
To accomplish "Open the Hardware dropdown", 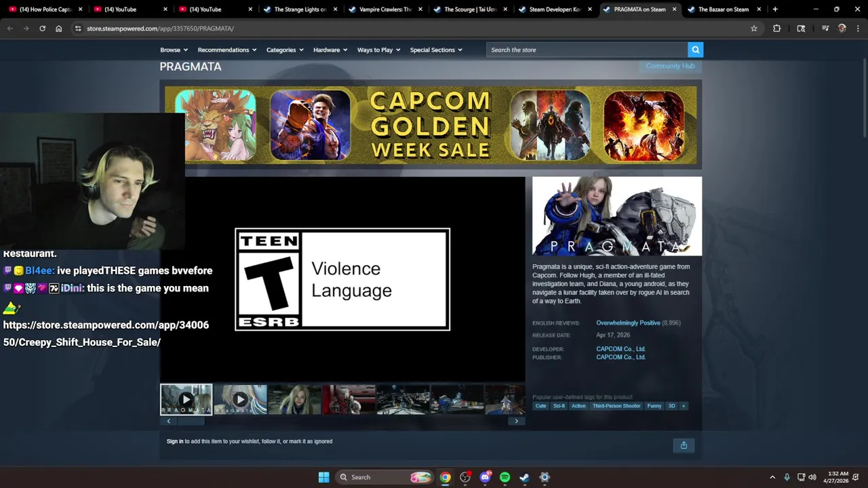I will [330, 49].
